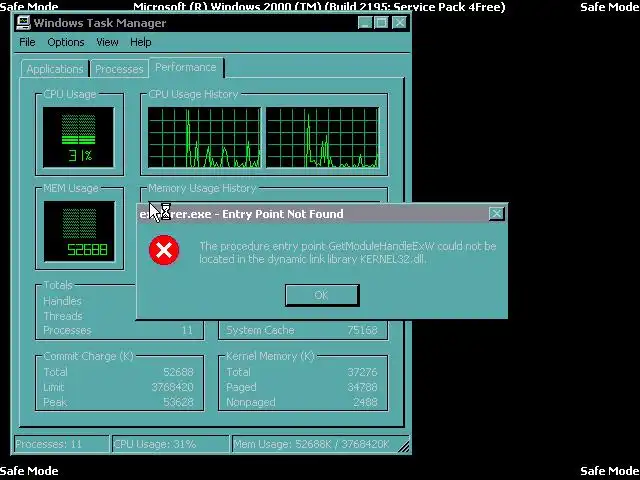The width and height of the screenshot is (640, 480).
Task: Click the 'System Cache' label
Action: click(260, 330)
